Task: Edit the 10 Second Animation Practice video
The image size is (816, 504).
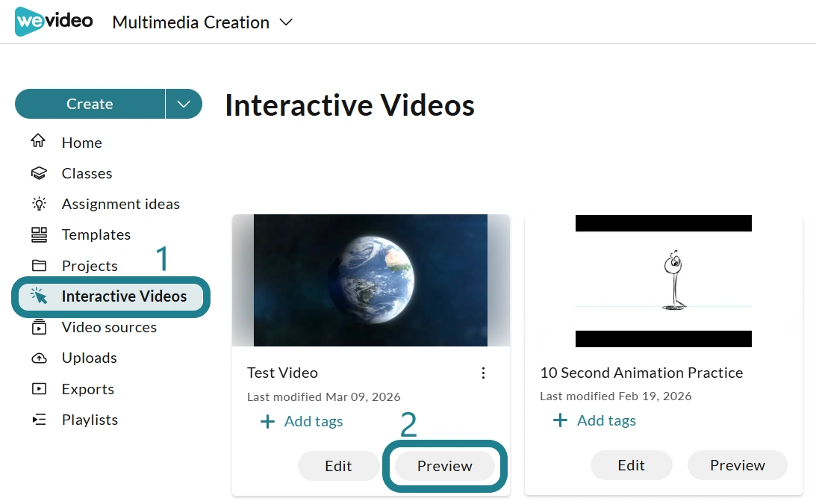Action: point(632,465)
